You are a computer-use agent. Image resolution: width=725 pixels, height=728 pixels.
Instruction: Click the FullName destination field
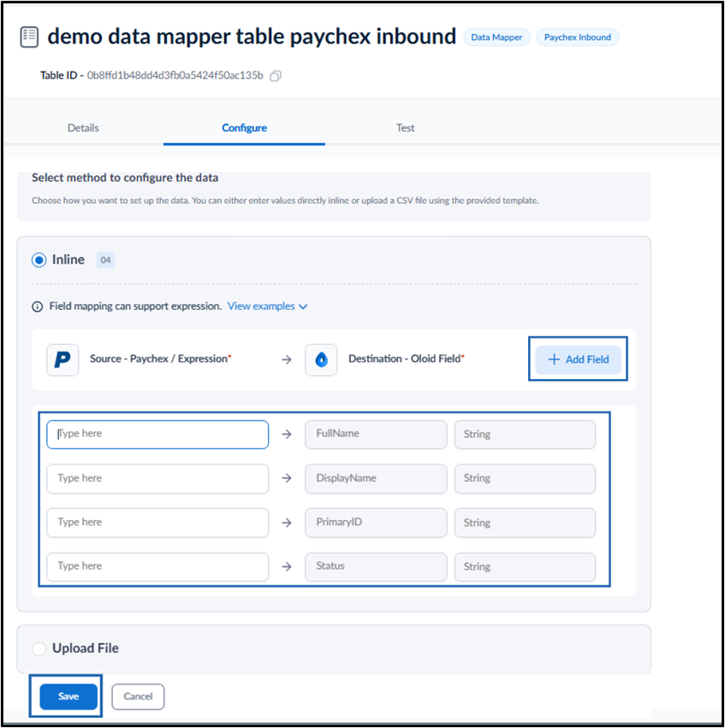(x=376, y=435)
